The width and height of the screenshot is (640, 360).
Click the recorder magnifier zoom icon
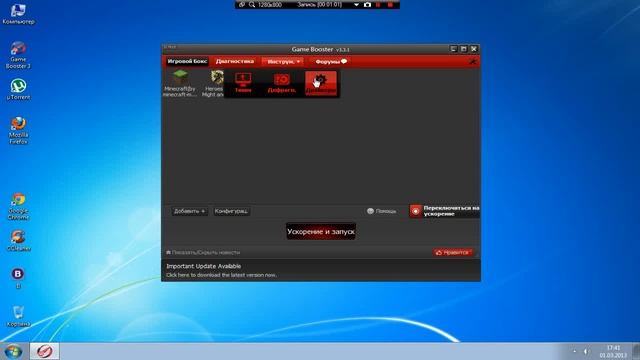252,4
